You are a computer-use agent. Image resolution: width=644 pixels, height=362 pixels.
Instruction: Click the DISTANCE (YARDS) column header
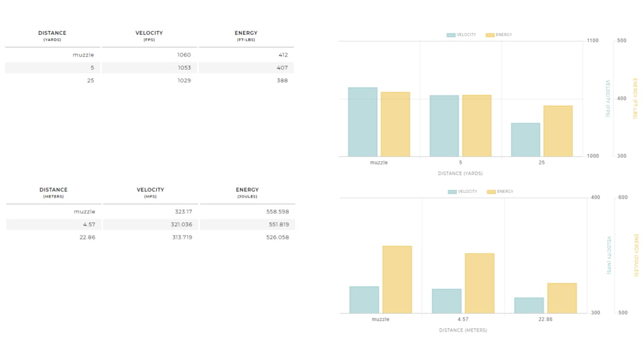point(52,36)
